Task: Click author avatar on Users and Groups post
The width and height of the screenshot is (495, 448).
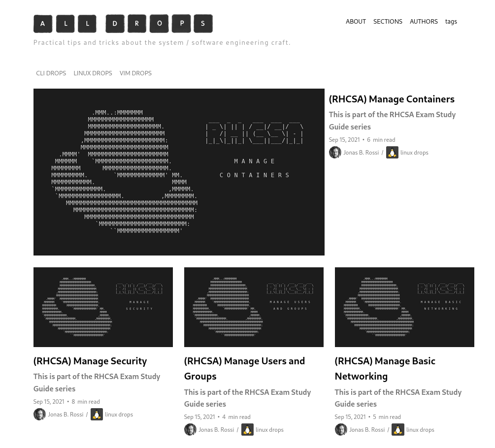Action: click(x=190, y=430)
